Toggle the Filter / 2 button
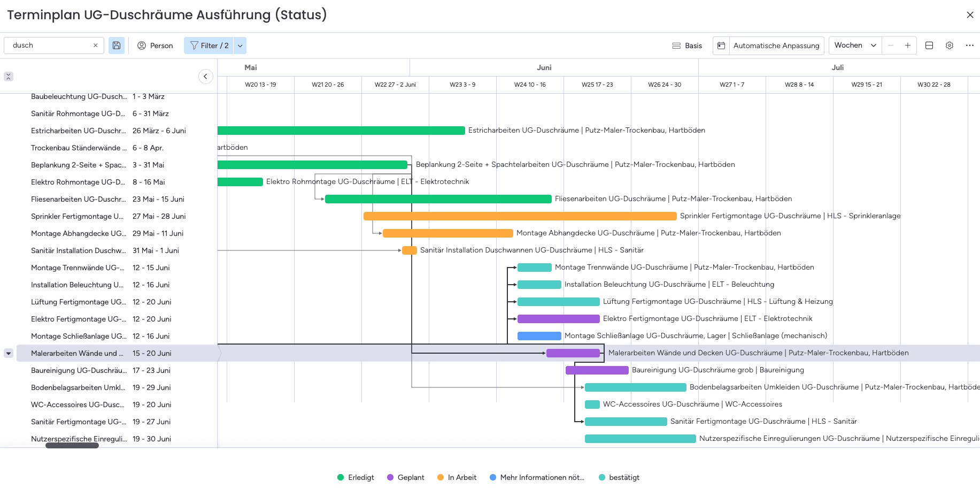980x496 pixels. coord(210,45)
